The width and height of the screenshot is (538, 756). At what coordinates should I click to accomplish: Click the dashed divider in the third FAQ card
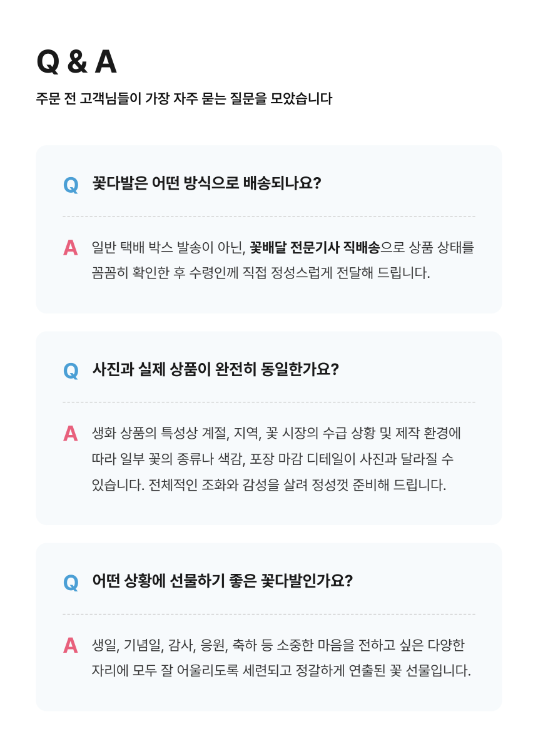269,614
